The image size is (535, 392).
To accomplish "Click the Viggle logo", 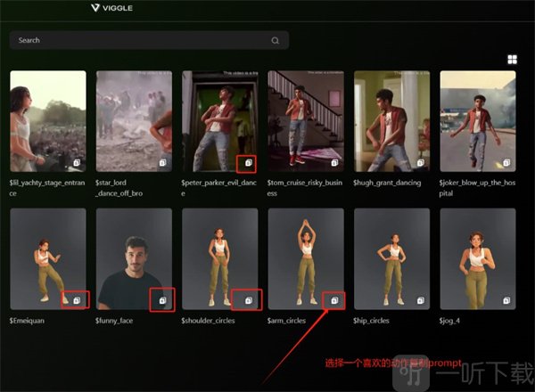I will [112, 8].
